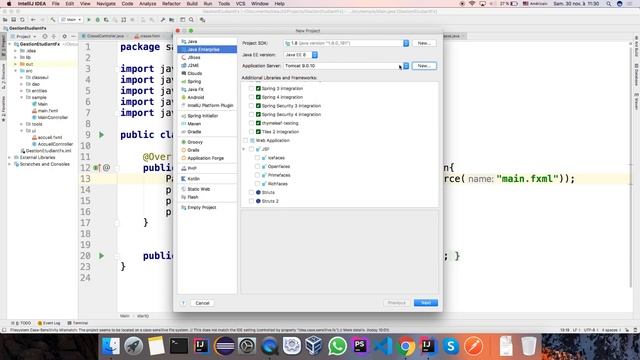Open the Terminal tool window button
The height and width of the screenshot is (360, 640).
(78, 323)
